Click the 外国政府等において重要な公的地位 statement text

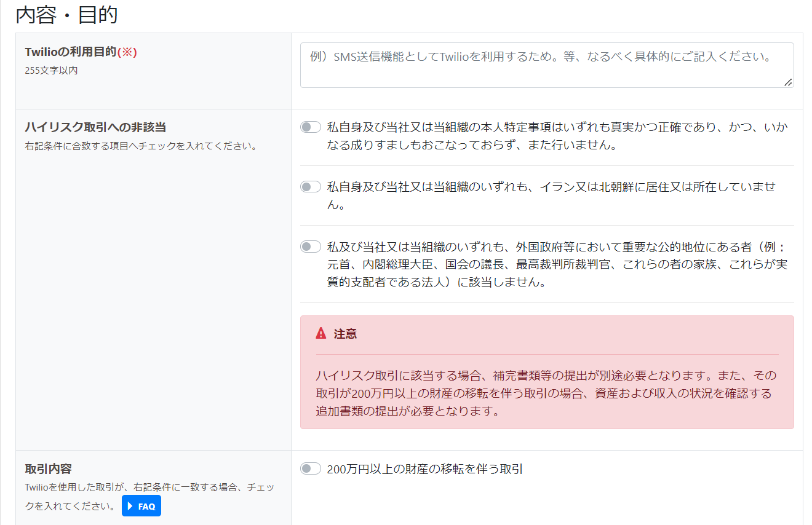(x=557, y=264)
